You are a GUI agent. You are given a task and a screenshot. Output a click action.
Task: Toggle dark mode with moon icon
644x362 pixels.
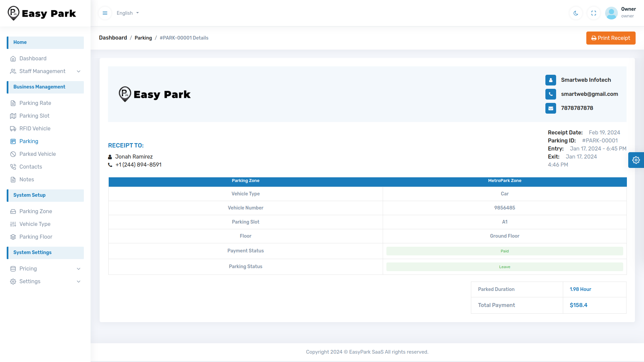coord(576,13)
